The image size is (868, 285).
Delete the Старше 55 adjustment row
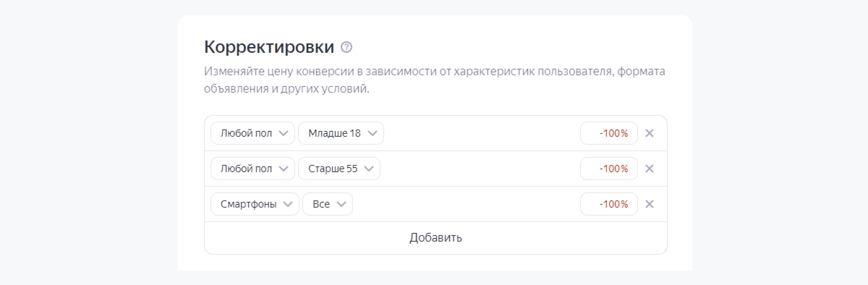(x=649, y=169)
